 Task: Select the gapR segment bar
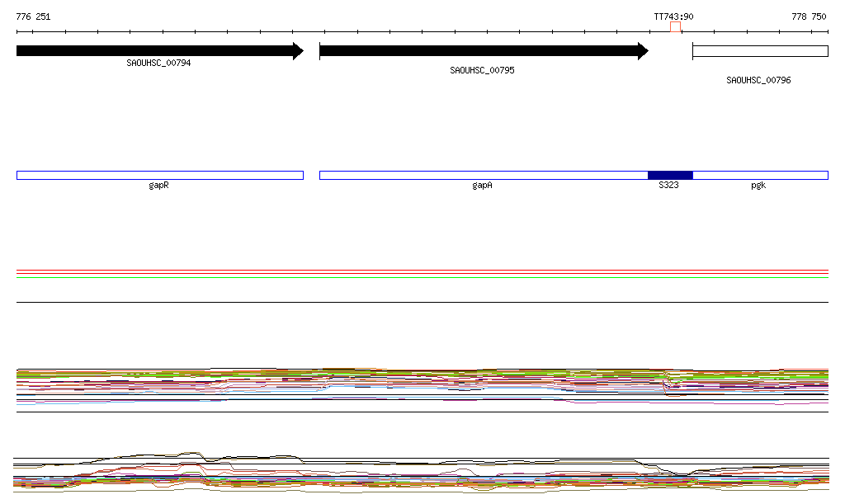click(x=159, y=175)
